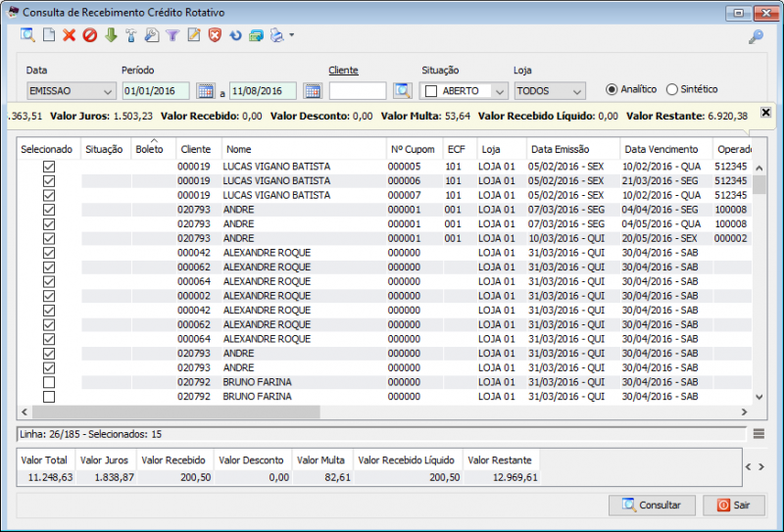The height and width of the screenshot is (532, 784).
Task: Click the purple funnel filter icon
Action: coord(172,35)
